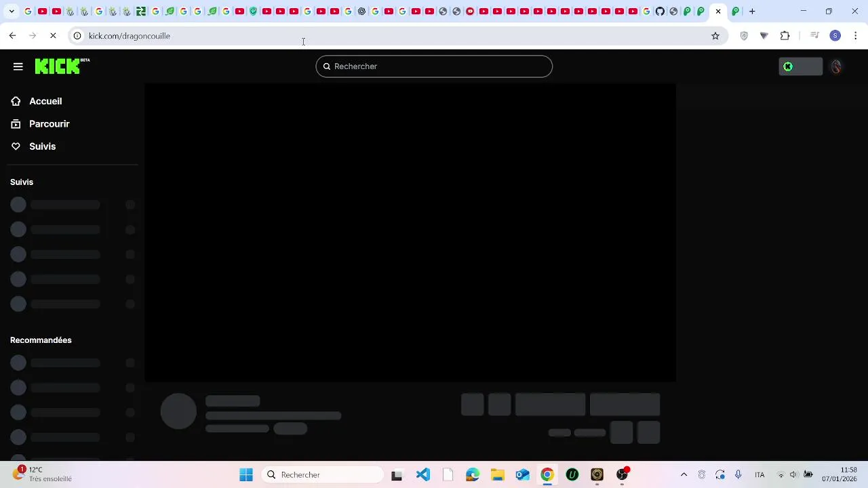Go back to previous page

(x=12, y=35)
